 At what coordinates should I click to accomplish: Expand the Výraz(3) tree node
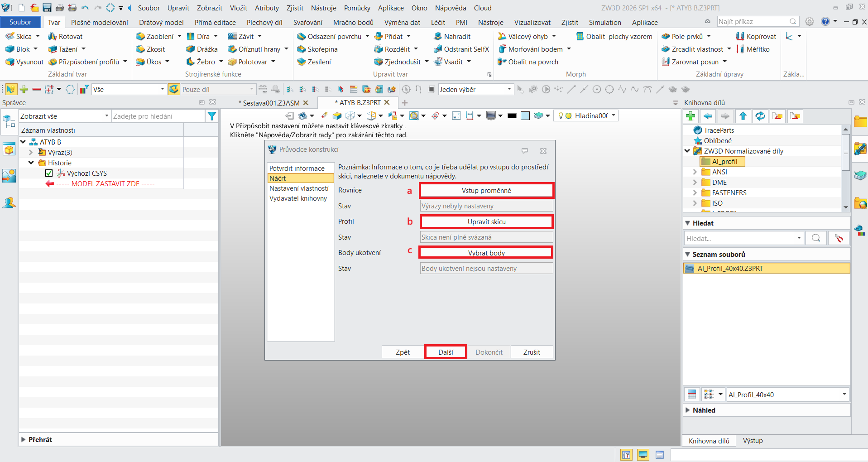pos(31,152)
